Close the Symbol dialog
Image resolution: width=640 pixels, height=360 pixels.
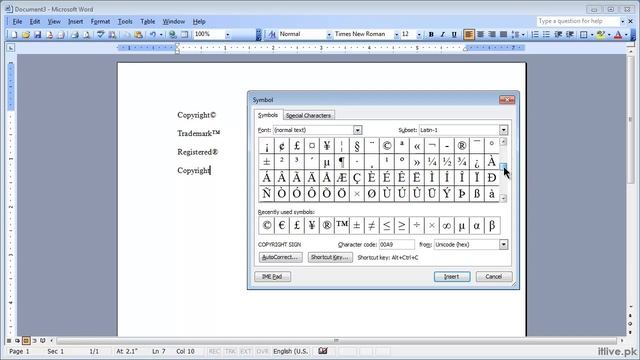[507, 100]
